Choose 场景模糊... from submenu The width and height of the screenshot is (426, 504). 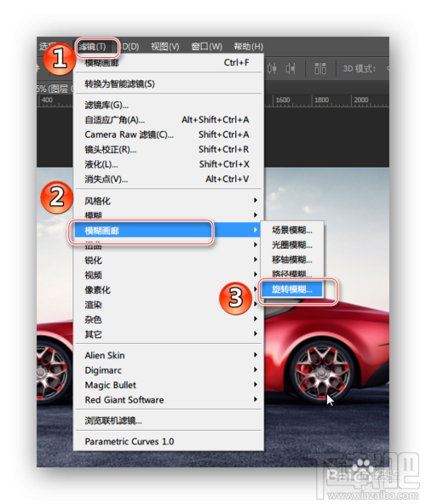pos(292,230)
